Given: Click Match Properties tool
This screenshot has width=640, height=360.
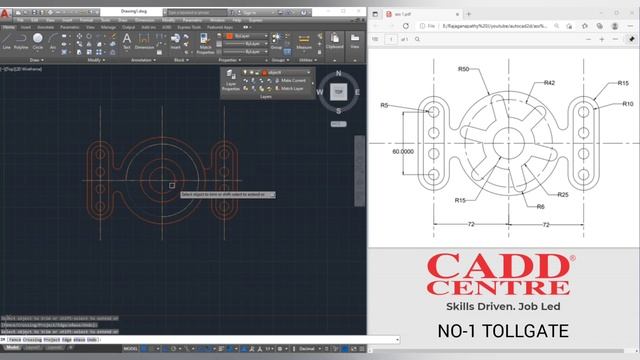Looking at the screenshot, I should [204, 44].
